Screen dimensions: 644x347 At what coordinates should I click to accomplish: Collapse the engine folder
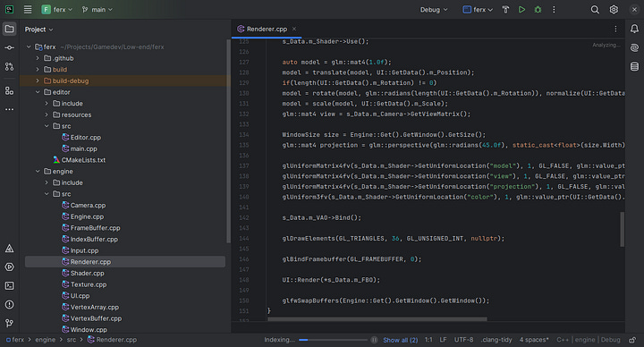point(38,171)
